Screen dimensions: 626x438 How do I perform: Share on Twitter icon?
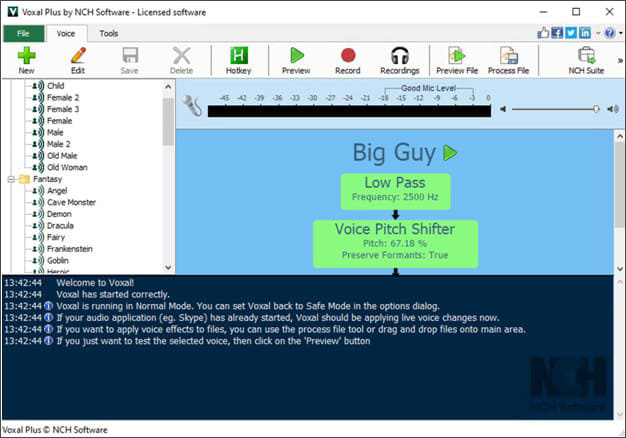(571, 33)
